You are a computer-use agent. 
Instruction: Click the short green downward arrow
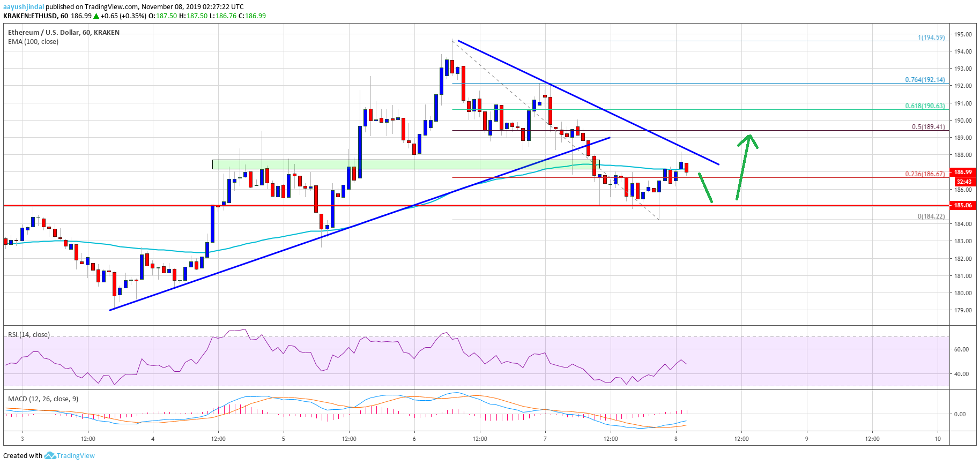click(x=706, y=187)
